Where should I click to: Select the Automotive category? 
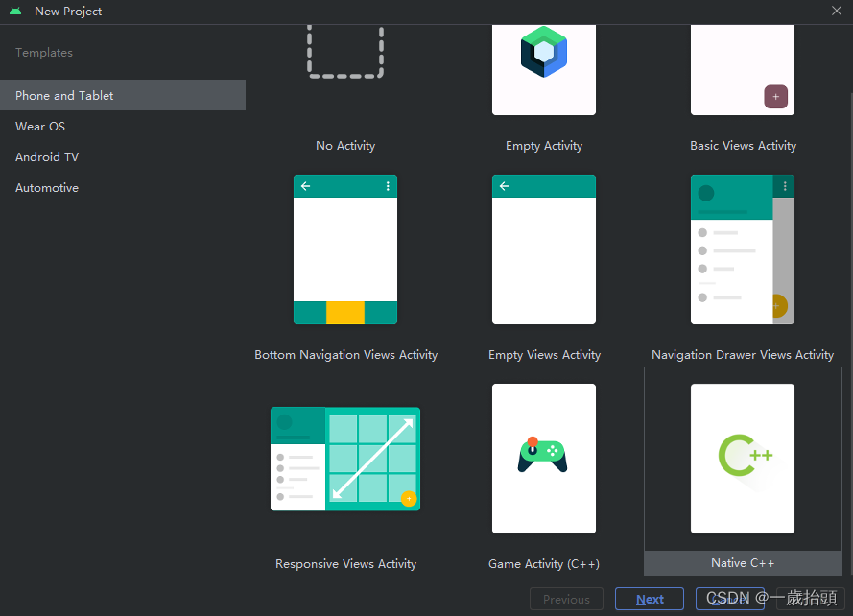tap(46, 187)
